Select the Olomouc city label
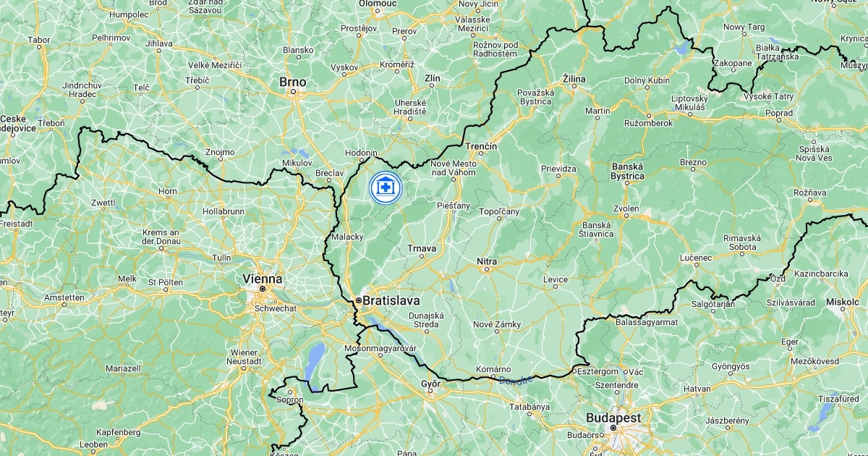This screenshot has width=868, height=456. point(378,4)
